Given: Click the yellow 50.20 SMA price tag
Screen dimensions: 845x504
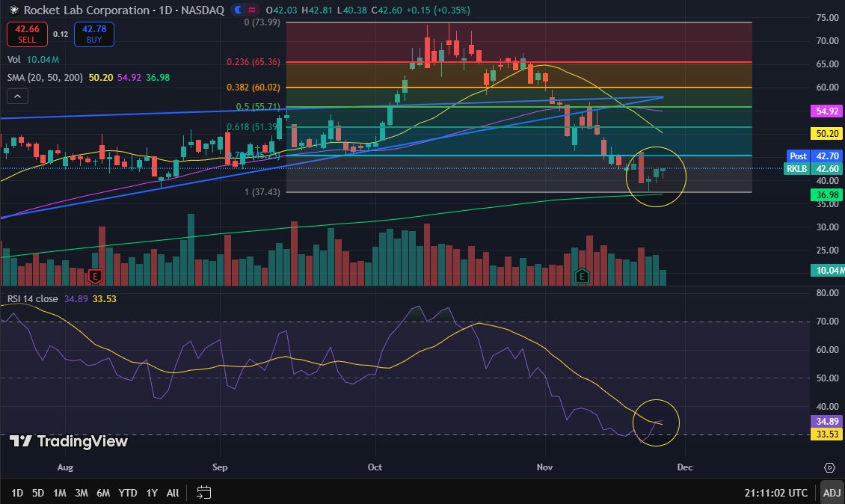Looking at the screenshot, I should click(826, 133).
